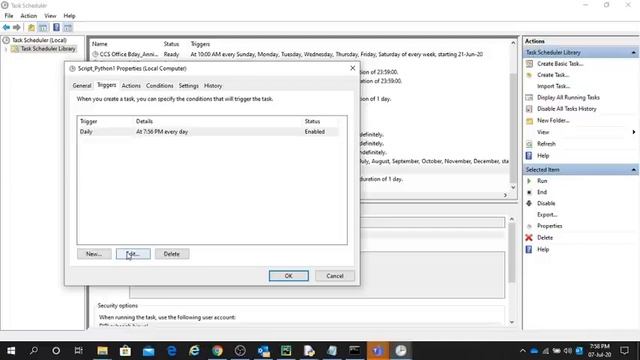Select the Daily trigger row
Viewport: 640px width, 360px height.
[208, 132]
